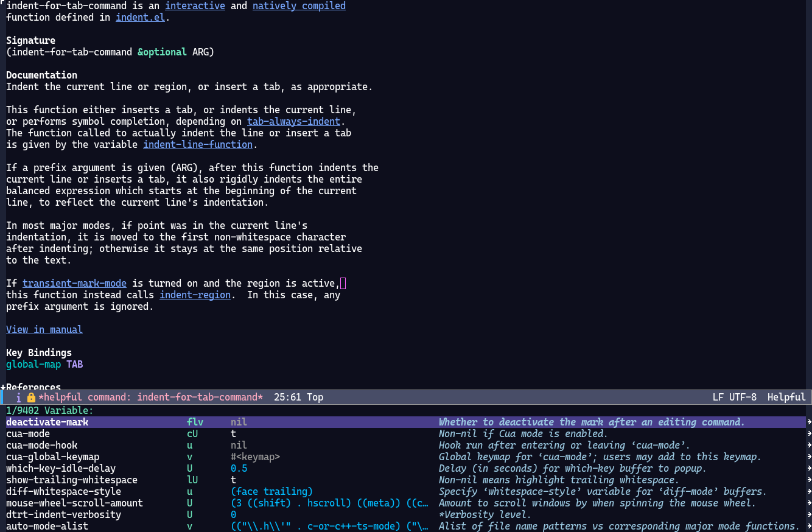Click the info icon in the mode line
The image size is (812, 532).
tap(19, 397)
